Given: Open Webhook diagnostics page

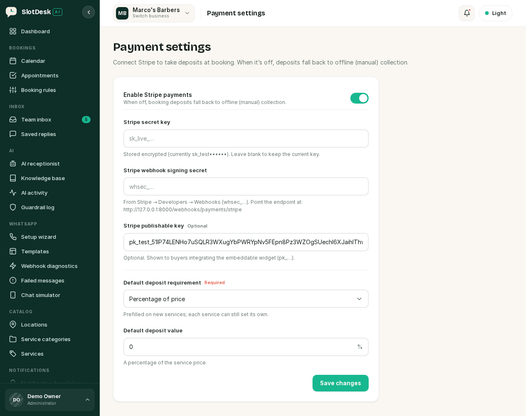Looking at the screenshot, I should [50, 266].
